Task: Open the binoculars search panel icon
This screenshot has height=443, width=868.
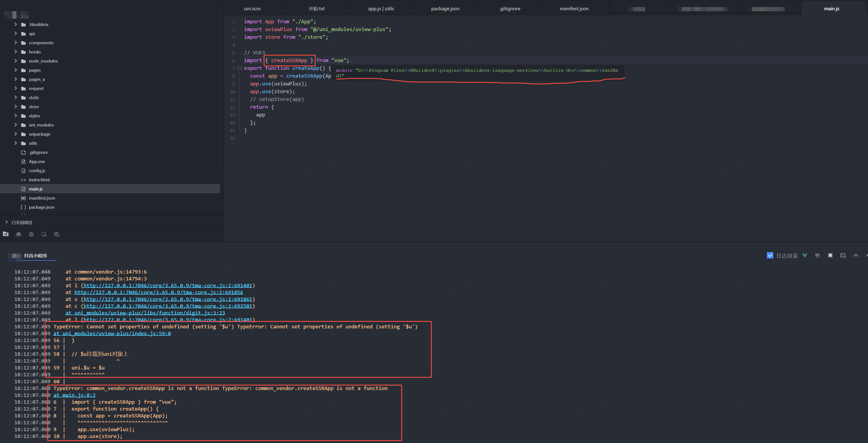Action: [18, 234]
